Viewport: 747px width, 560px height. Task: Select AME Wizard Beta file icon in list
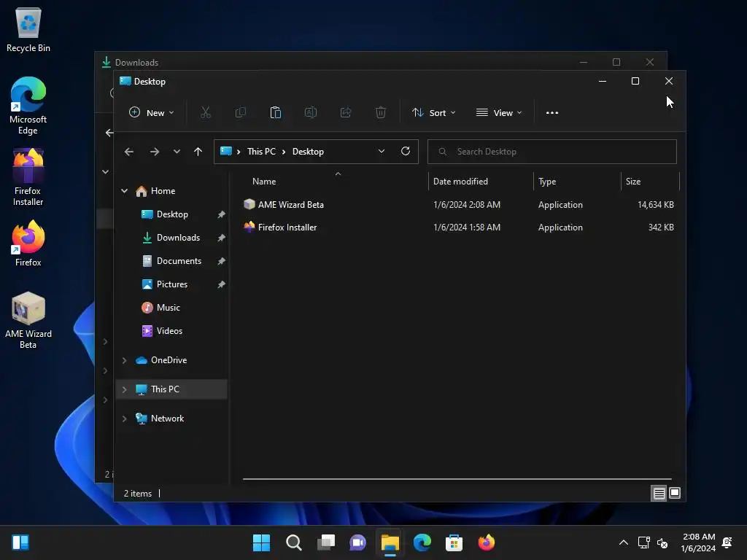pos(249,204)
